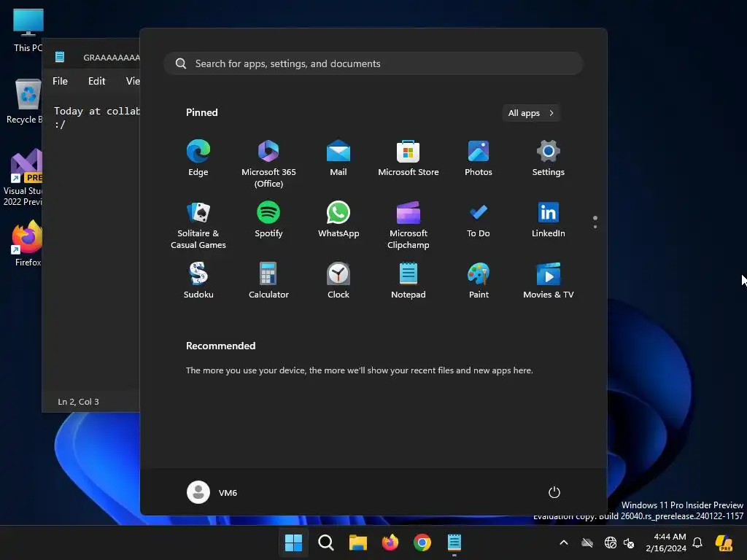Click the All apps button

[x=531, y=113]
